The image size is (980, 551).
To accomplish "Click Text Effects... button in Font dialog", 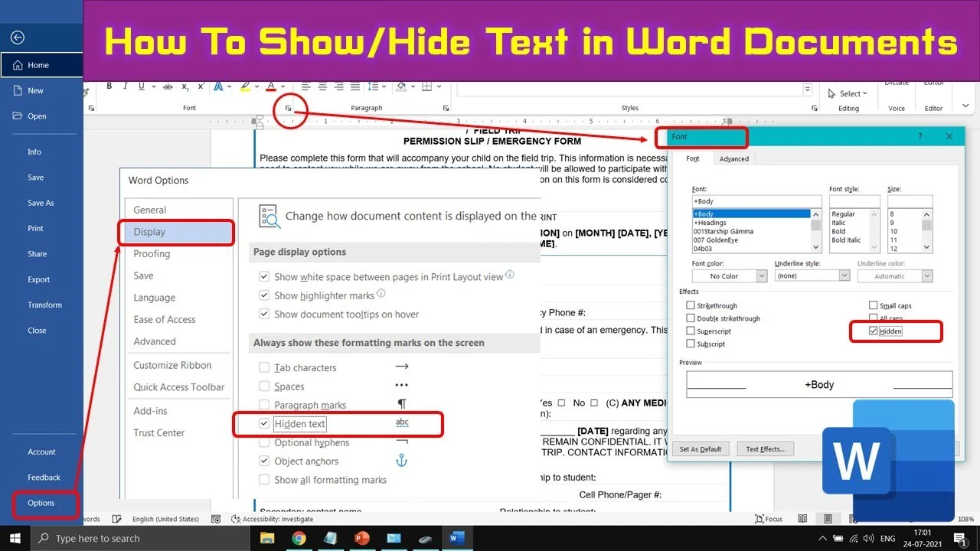I will coord(765,449).
